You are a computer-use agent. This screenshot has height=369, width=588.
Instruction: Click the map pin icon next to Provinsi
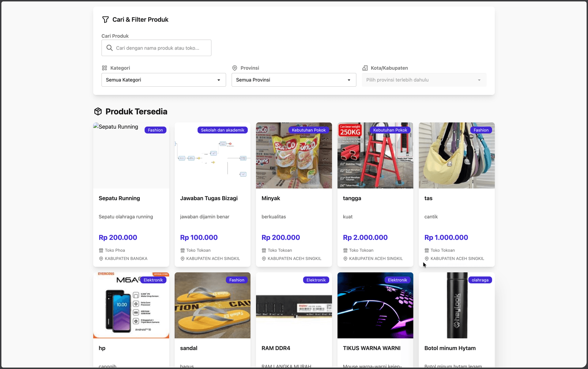click(x=235, y=68)
